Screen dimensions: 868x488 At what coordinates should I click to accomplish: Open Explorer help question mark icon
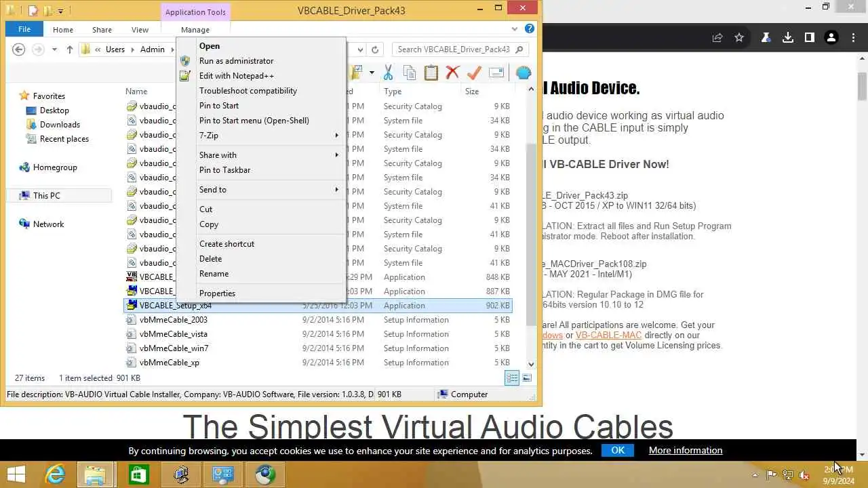[x=530, y=29]
